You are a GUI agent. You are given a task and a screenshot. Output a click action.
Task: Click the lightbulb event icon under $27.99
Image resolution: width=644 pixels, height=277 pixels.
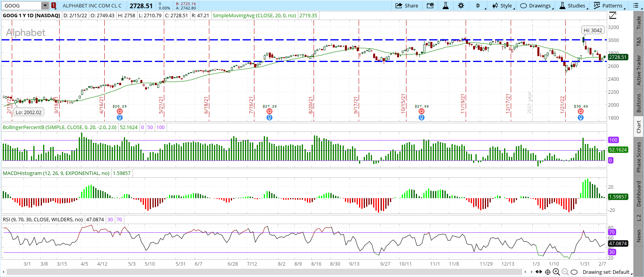click(x=421, y=117)
